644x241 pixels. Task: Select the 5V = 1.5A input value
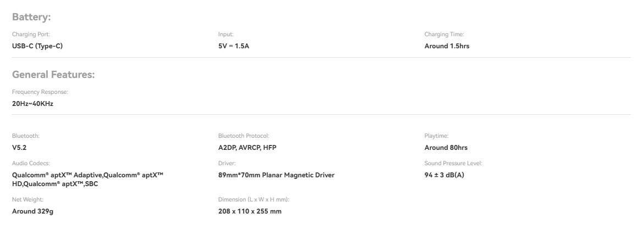[x=234, y=46]
